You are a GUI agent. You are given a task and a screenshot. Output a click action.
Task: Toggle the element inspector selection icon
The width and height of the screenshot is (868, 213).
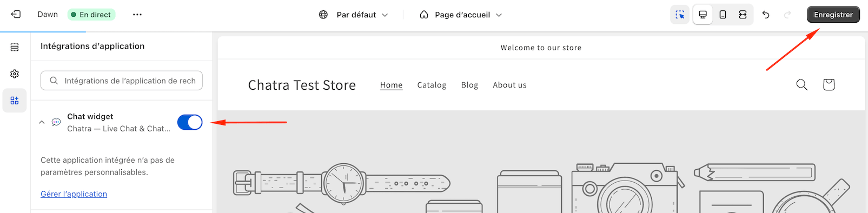680,15
